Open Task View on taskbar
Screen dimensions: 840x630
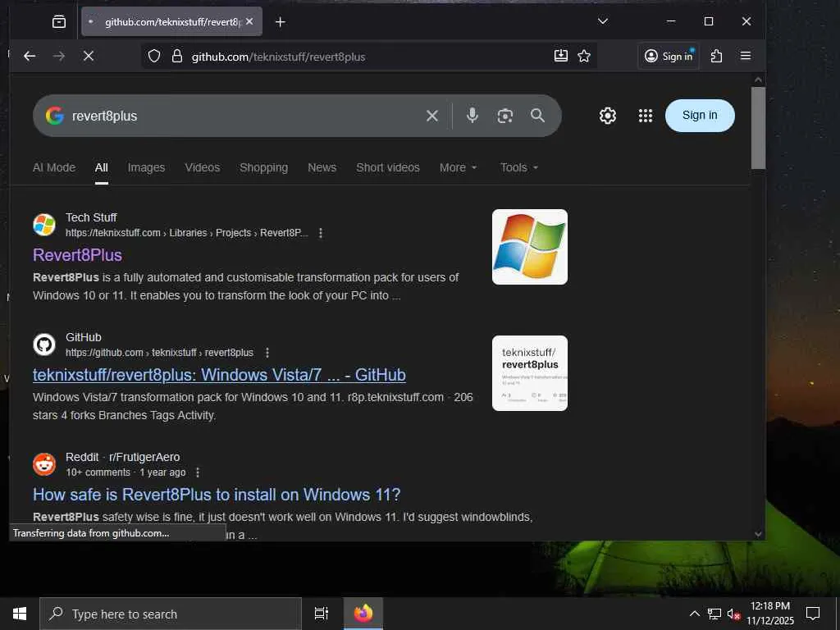pyautogui.click(x=321, y=614)
